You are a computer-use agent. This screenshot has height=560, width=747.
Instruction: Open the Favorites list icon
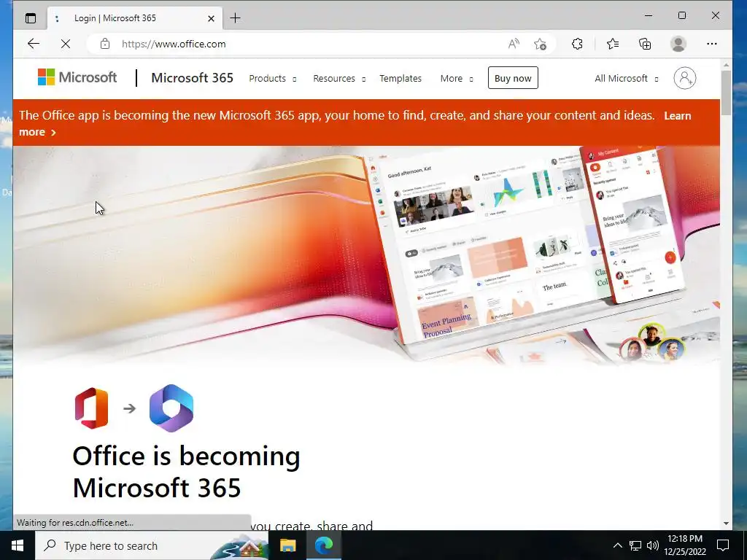coord(613,44)
